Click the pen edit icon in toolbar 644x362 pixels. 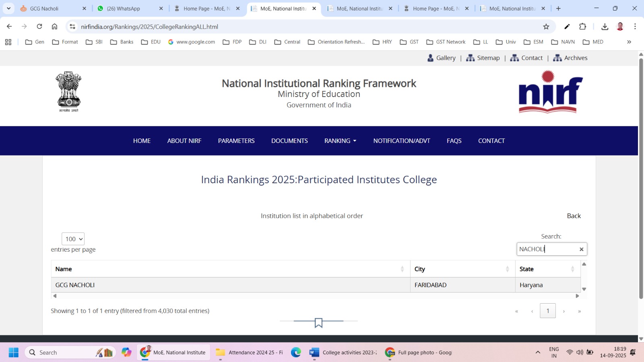click(567, 27)
